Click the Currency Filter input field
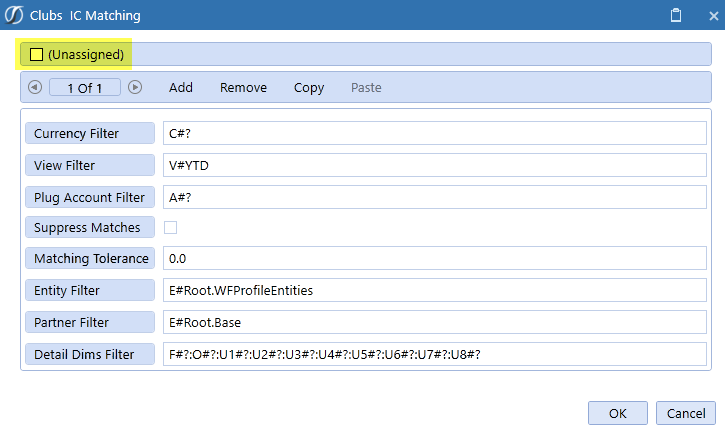 click(x=434, y=134)
